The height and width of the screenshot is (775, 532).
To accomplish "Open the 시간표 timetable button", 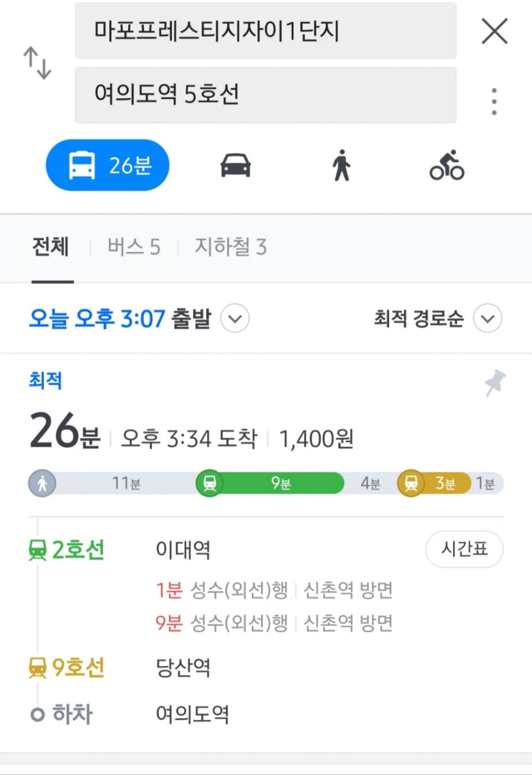I will click(465, 549).
